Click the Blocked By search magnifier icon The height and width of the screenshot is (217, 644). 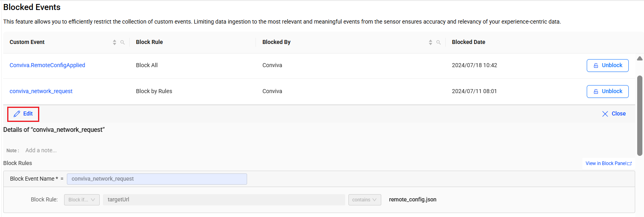(439, 42)
